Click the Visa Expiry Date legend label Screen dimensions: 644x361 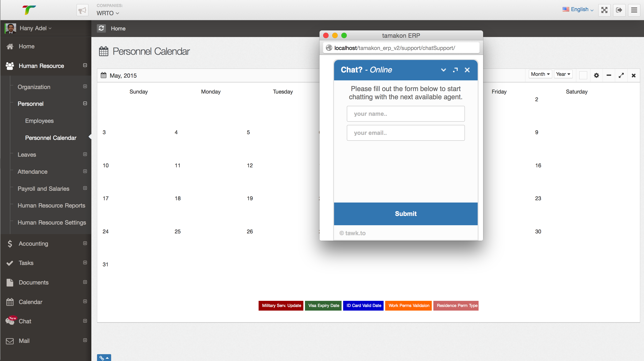click(324, 305)
